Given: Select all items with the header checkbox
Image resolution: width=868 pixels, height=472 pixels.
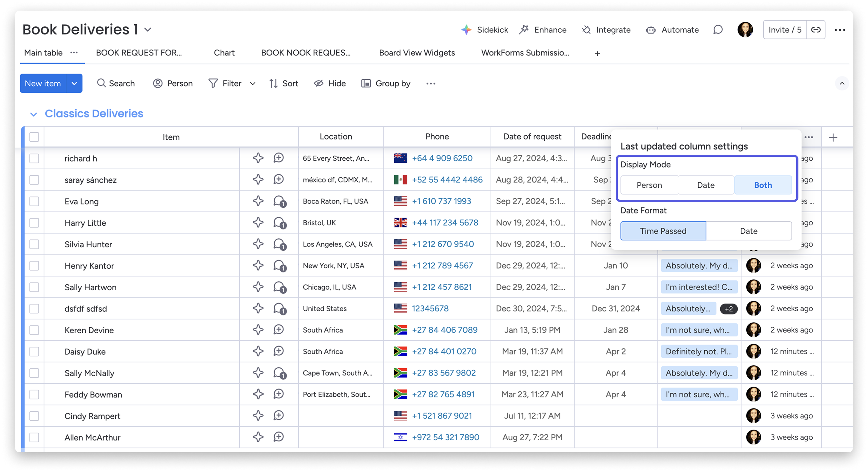Looking at the screenshot, I should pyautogui.click(x=34, y=137).
